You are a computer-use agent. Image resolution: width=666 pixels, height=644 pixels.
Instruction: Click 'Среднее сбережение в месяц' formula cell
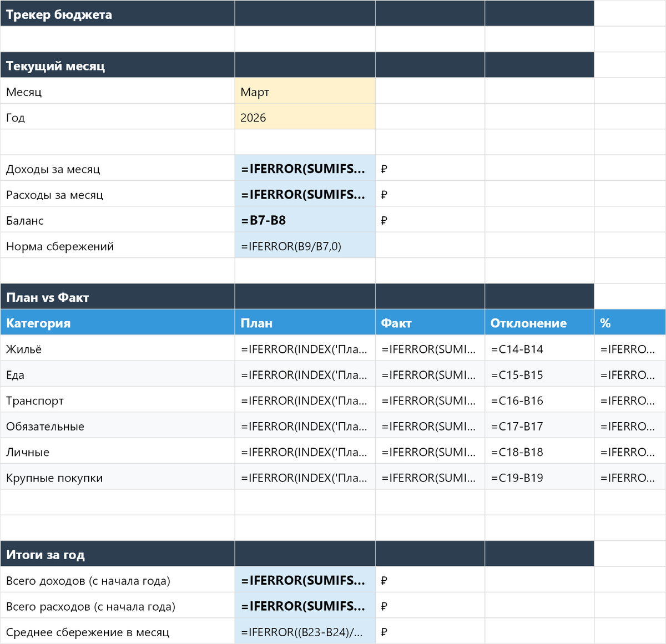click(x=305, y=632)
